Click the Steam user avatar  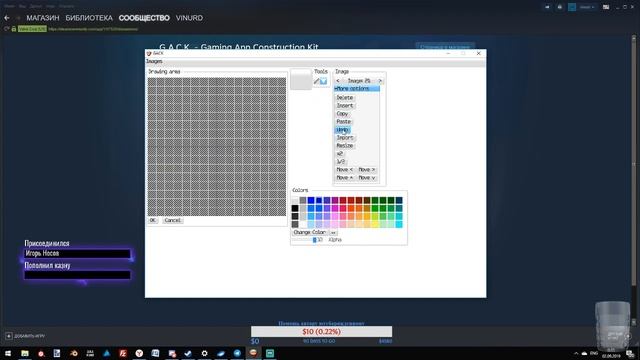click(x=572, y=7)
